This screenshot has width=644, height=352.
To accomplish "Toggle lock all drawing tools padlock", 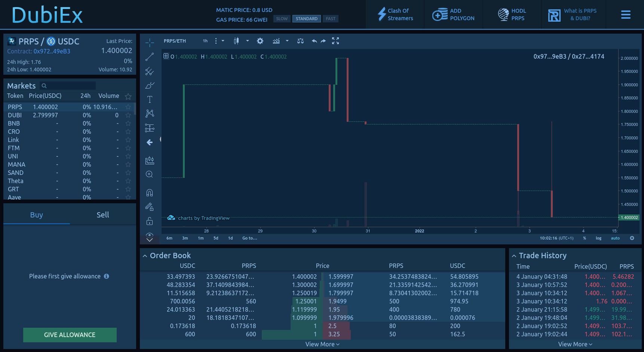I will 150,221.
